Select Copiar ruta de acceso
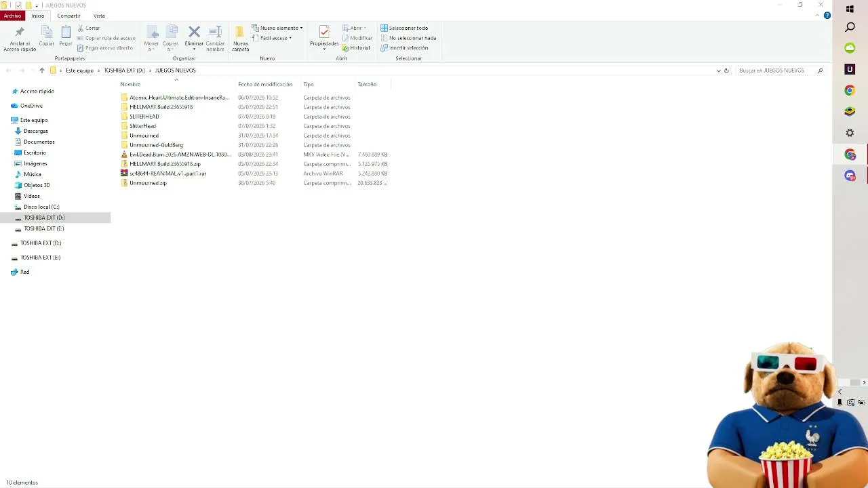 click(x=106, y=38)
